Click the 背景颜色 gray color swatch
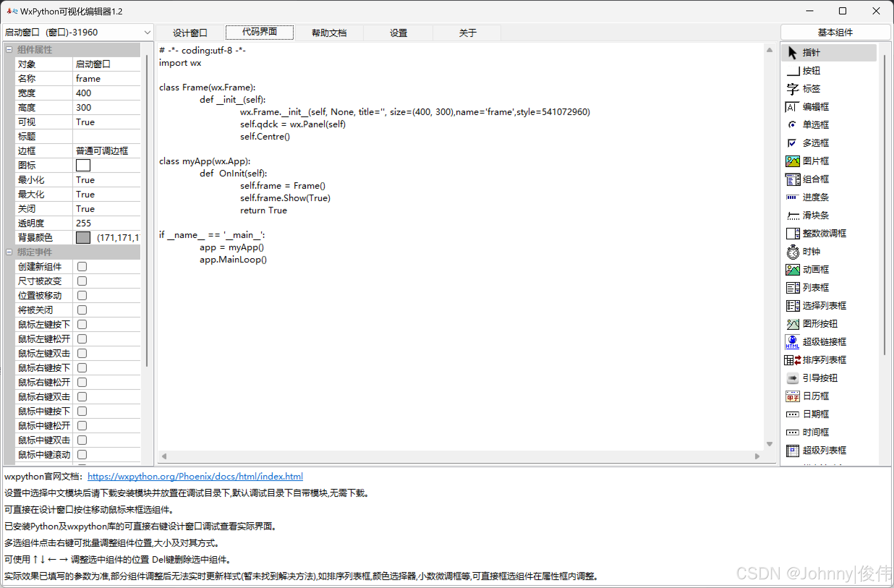 [83, 238]
